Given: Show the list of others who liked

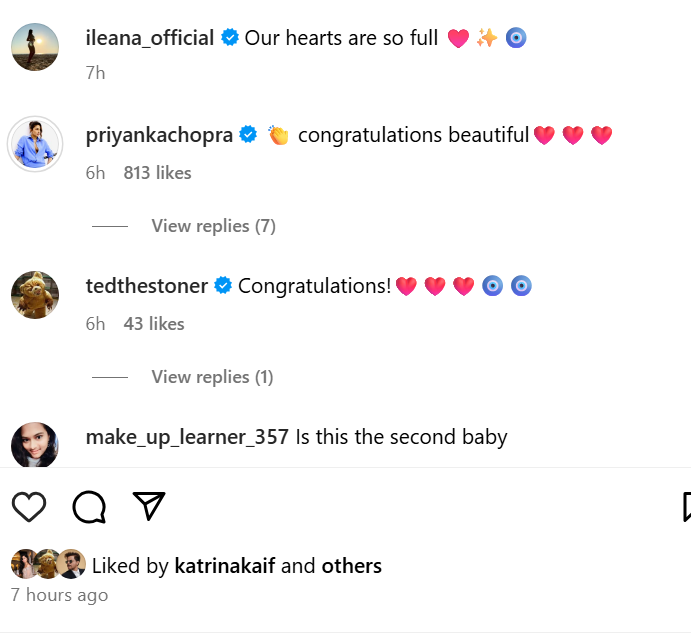Looking at the screenshot, I should pyautogui.click(x=351, y=566).
